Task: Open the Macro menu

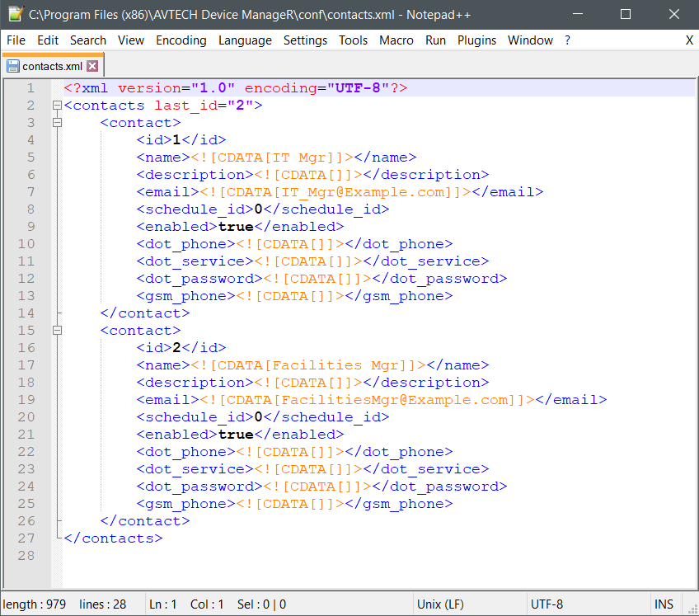Action: click(x=396, y=40)
